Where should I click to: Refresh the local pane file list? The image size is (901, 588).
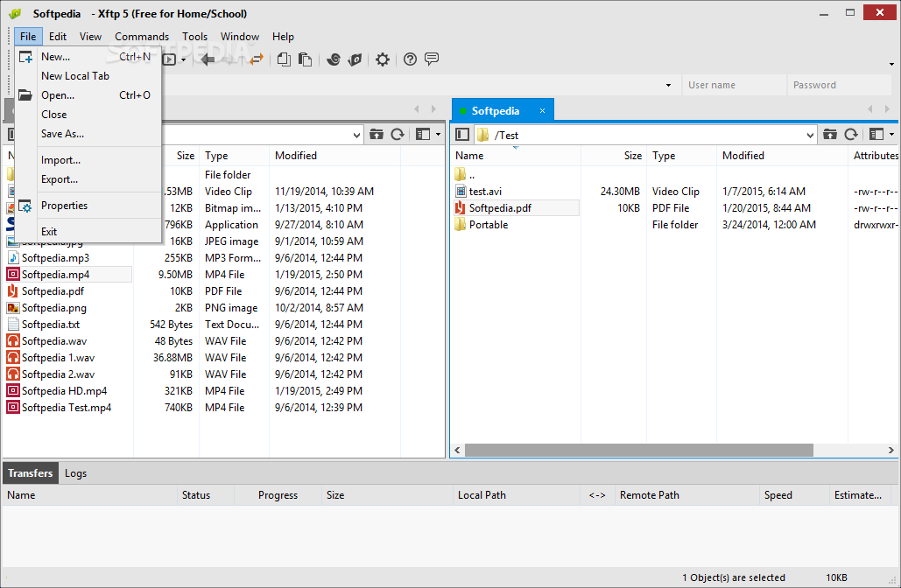coord(398,135)
